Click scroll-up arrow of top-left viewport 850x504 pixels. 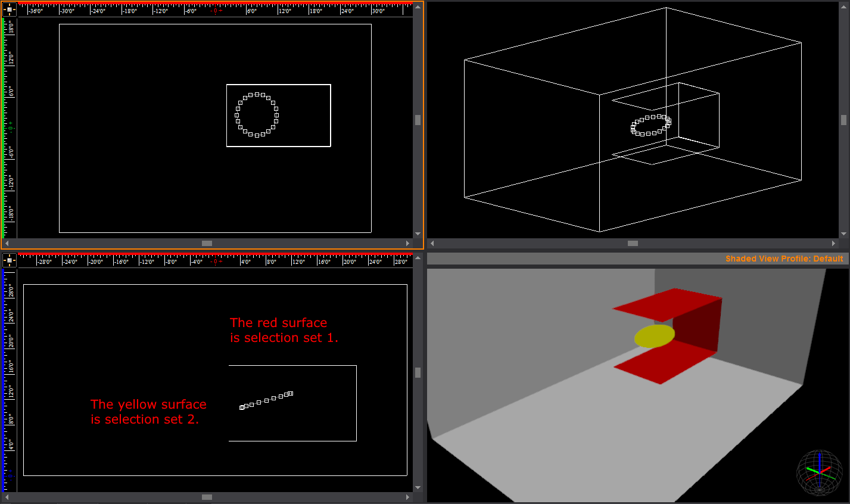pos(418,7)
